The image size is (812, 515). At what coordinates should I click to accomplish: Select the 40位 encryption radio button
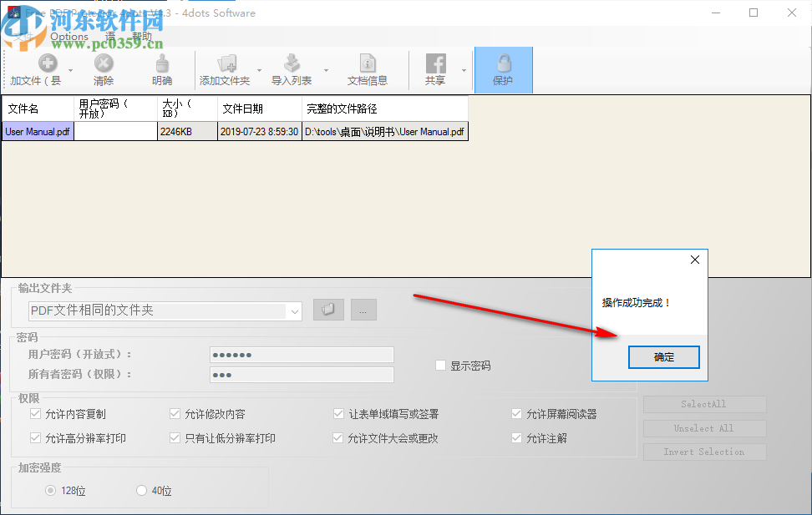pyautogui.click(x=140, y=491)
